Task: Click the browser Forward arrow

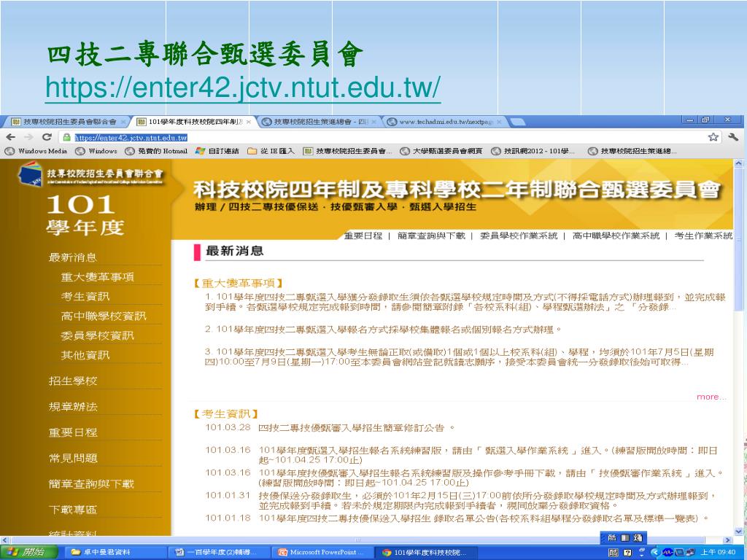Action: (29, 137)
